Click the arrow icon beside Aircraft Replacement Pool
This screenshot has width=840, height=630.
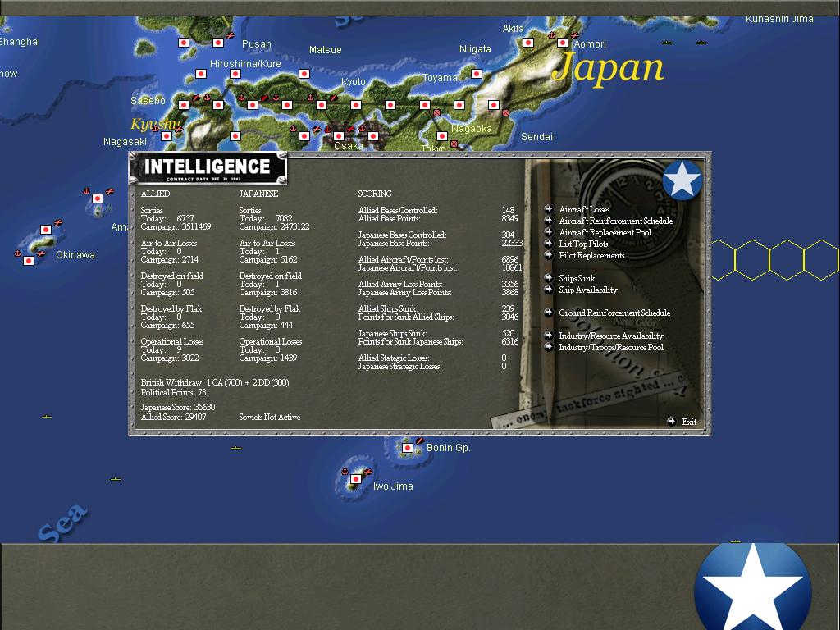point(548,232)
